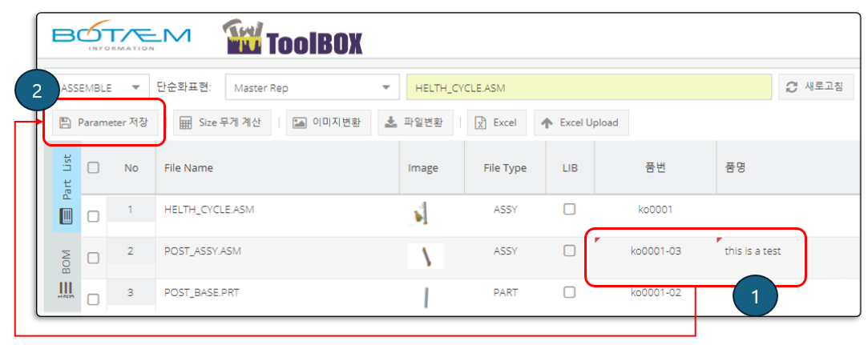
Task: Switch to the BOM tab
Action: [x=67, y=273]
